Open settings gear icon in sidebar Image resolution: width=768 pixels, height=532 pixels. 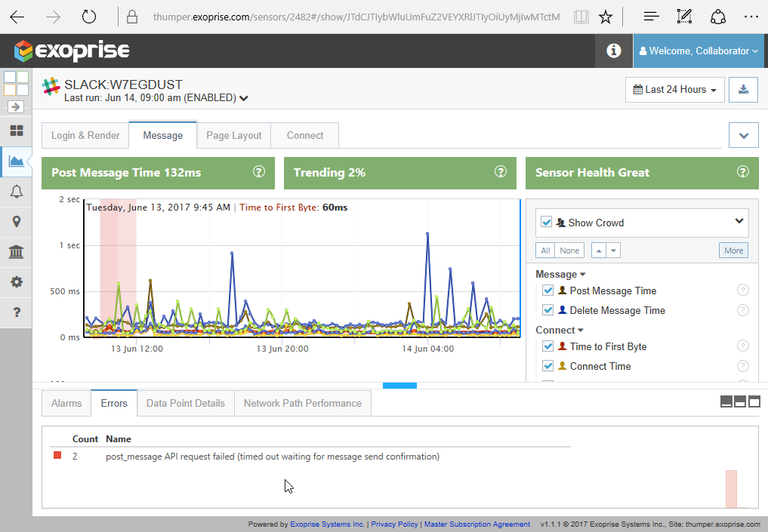click(x=16, y=282)
